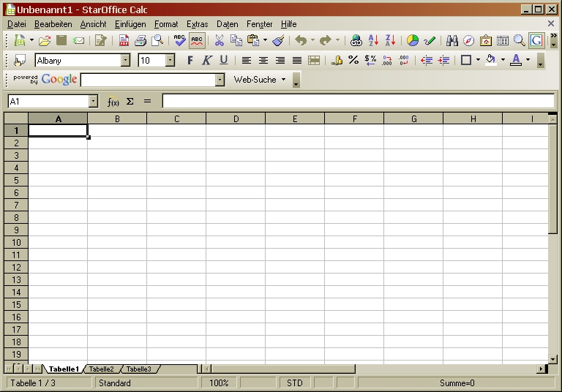Apply percent number format
This screenshot has width=562, height=392.
pyautogui.click(x=353, y=60)
